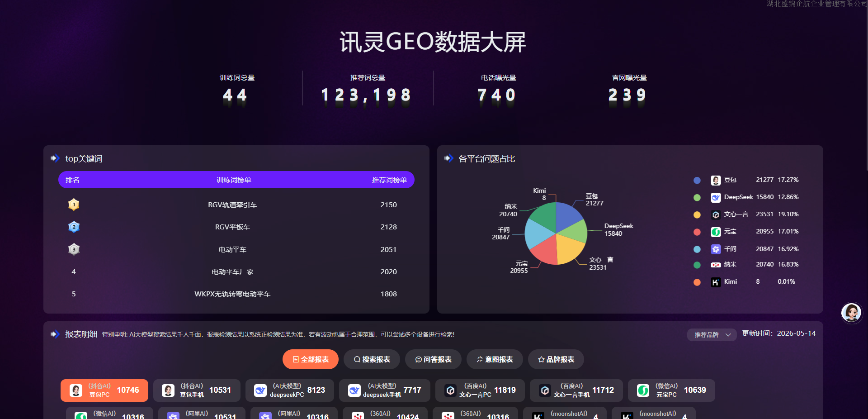Click the 电话曝光量 value 740

click(x=497, y=95)
